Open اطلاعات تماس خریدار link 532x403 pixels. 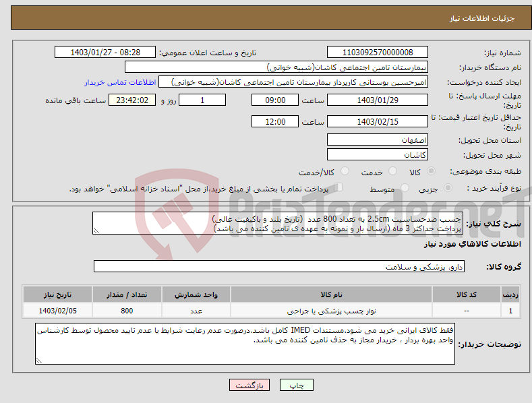tap(120, 82)
